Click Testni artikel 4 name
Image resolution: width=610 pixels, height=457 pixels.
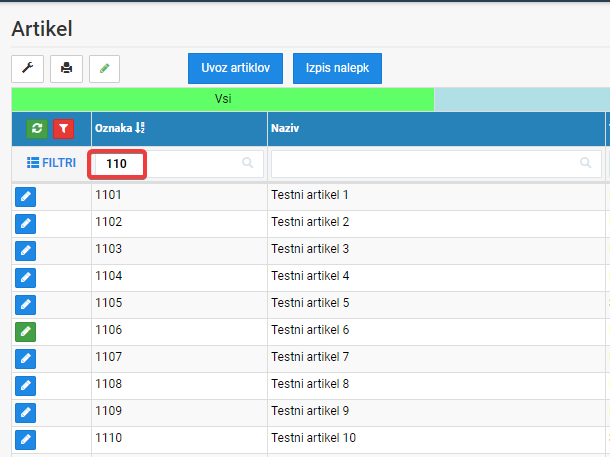310,276
